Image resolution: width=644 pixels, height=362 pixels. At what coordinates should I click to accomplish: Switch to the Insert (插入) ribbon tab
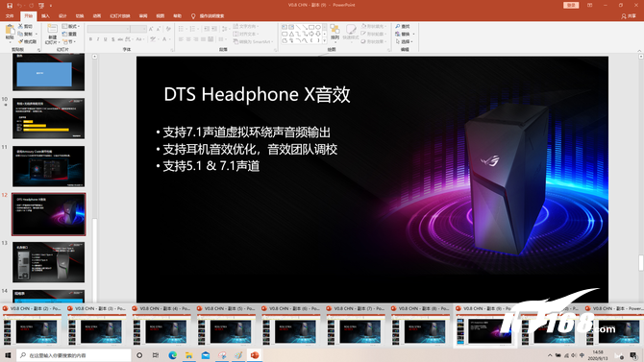coord(45,16)
